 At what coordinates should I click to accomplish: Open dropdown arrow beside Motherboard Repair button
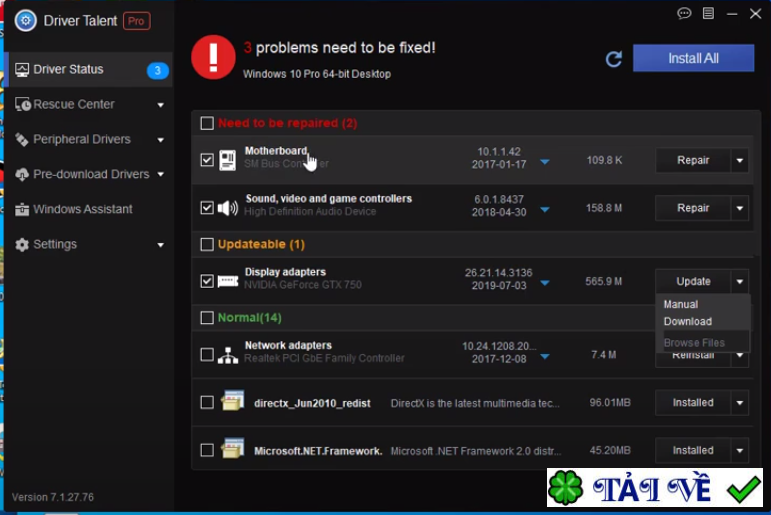pos(740,160)
